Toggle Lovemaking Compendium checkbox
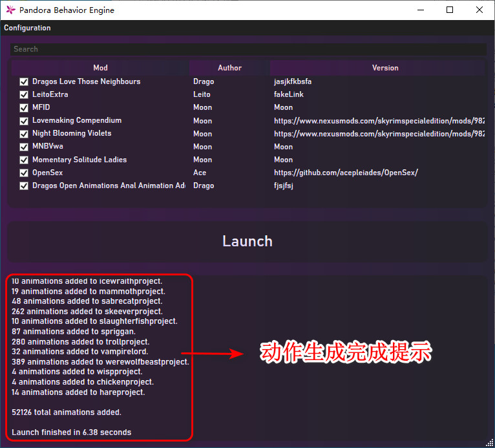 [x=24, y=121]
